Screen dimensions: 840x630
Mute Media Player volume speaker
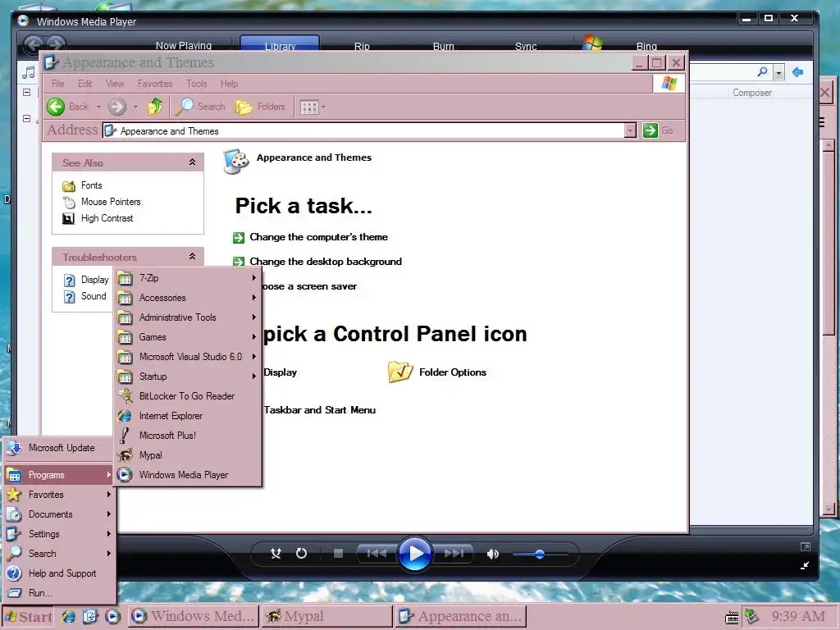point(493,554)
